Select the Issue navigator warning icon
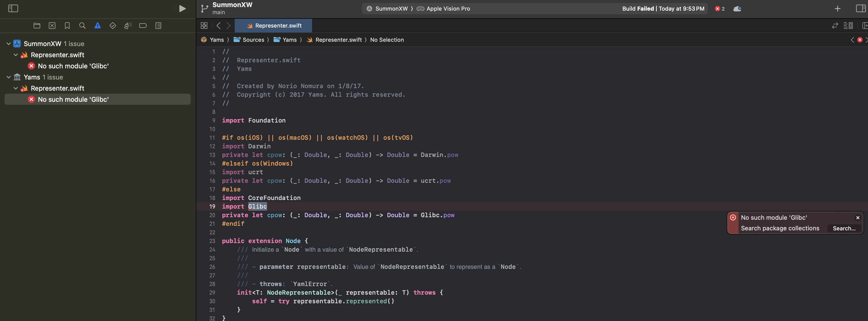Image resolution: width=868 pixels, height=321 pixels. 97,26
